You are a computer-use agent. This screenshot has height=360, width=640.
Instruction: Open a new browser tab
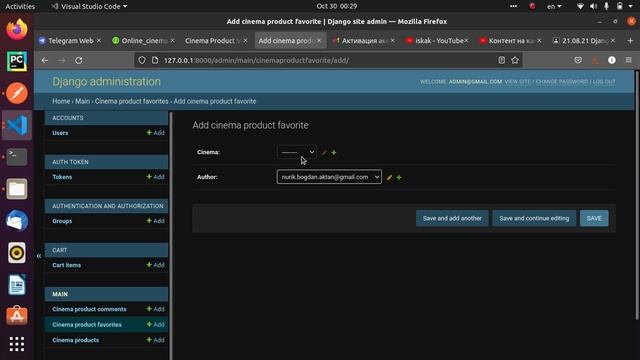tap(630, 41)
